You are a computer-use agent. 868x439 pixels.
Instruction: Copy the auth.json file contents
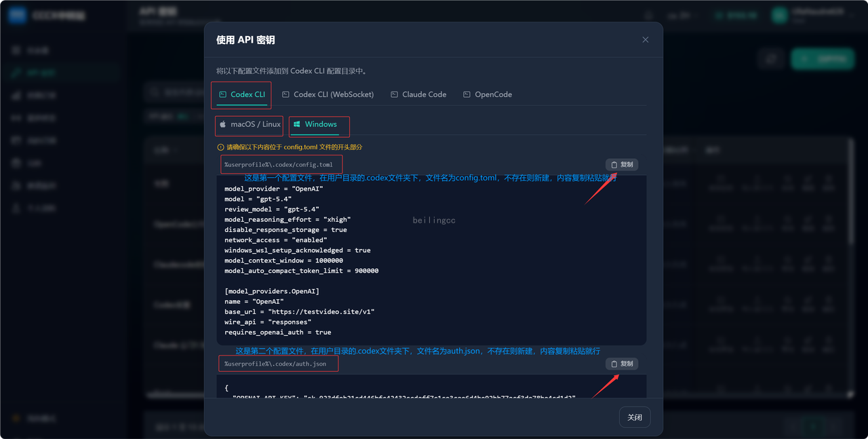[622, 364]
